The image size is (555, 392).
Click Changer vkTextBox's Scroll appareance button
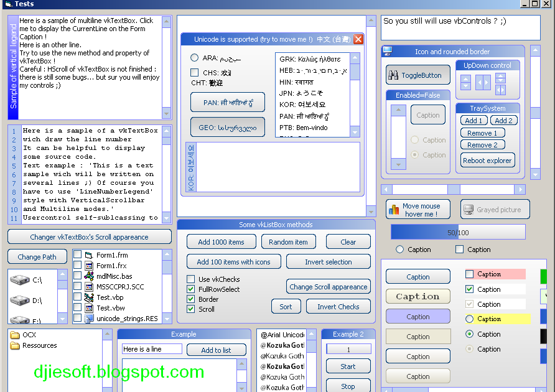pos(89,237)
